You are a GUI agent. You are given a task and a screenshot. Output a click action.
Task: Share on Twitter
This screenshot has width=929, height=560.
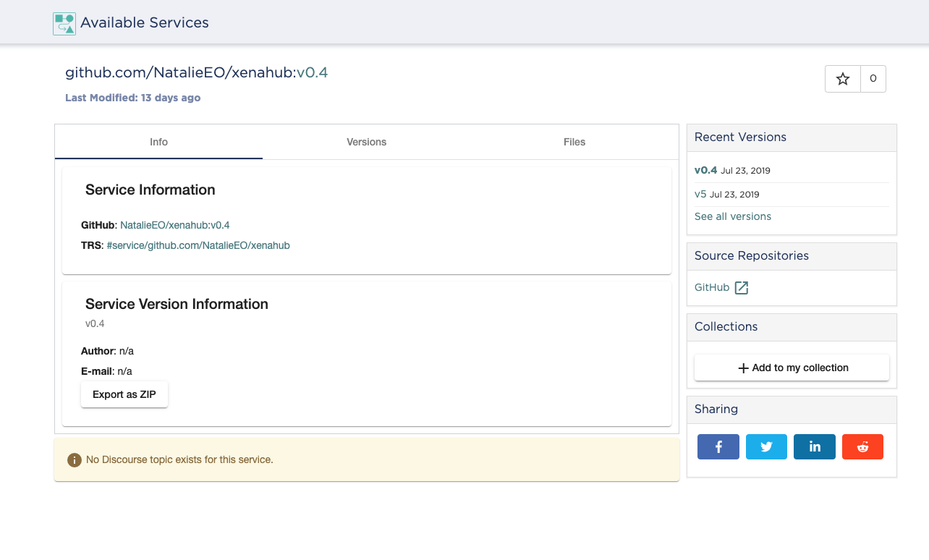[x=766, y=446]
